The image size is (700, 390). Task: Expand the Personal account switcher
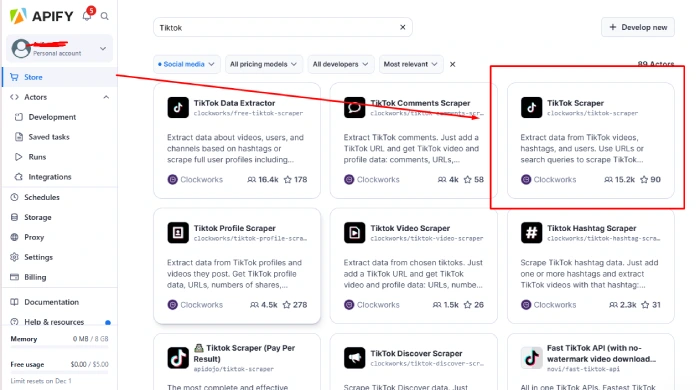pos(59,48)
